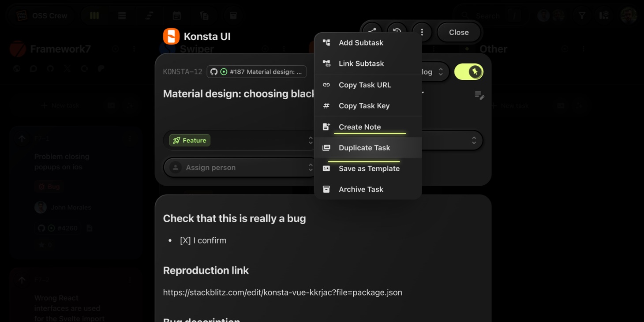
Task: Click the Add Subtask icon
Action: pos(326,43)
